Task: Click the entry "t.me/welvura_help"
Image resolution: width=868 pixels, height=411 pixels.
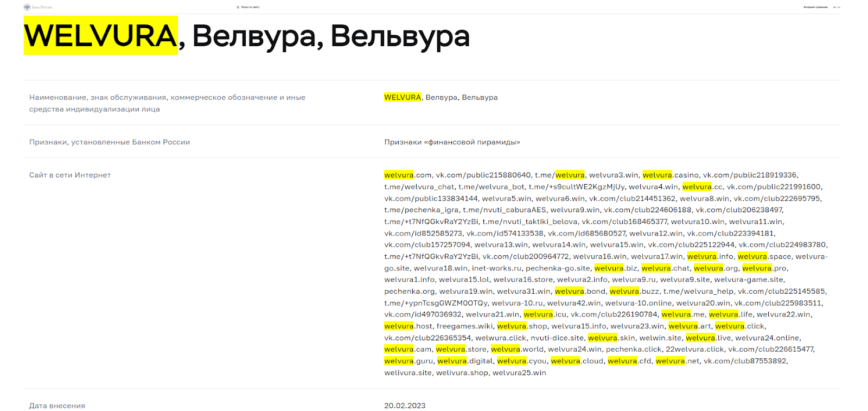Action: click(x=698, y=292)
